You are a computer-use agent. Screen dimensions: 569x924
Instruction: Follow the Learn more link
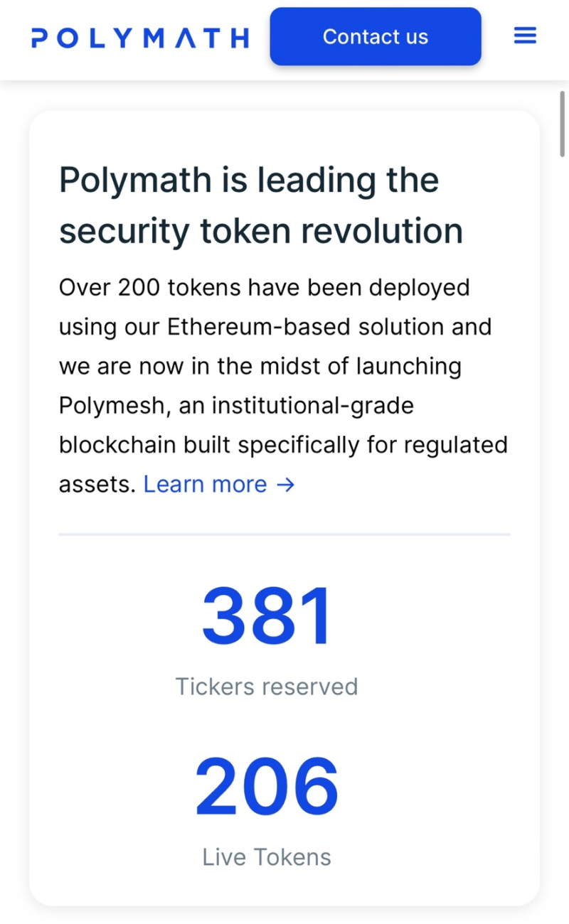(x=219, y=484)
